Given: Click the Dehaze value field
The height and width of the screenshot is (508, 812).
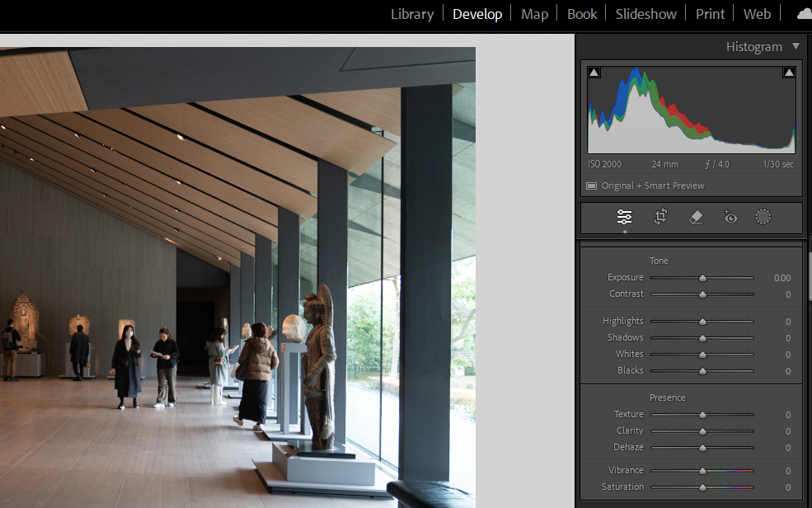Looking at the screenshot, I should point(787,448).
